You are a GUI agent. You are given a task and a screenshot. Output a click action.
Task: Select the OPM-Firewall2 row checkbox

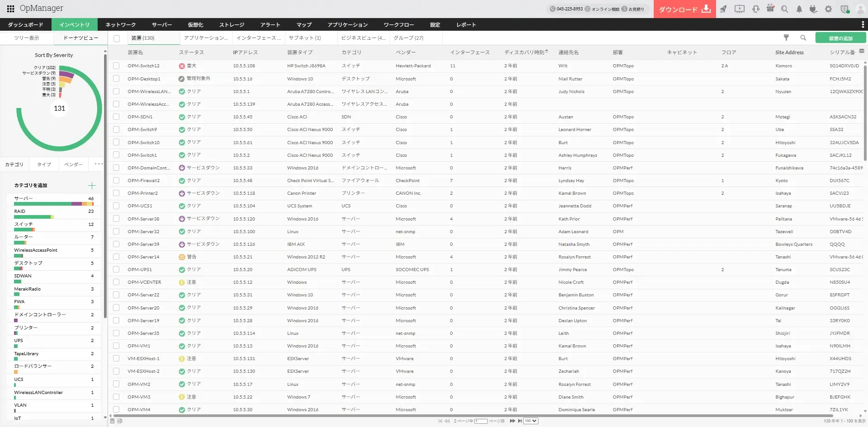(117, 180)
